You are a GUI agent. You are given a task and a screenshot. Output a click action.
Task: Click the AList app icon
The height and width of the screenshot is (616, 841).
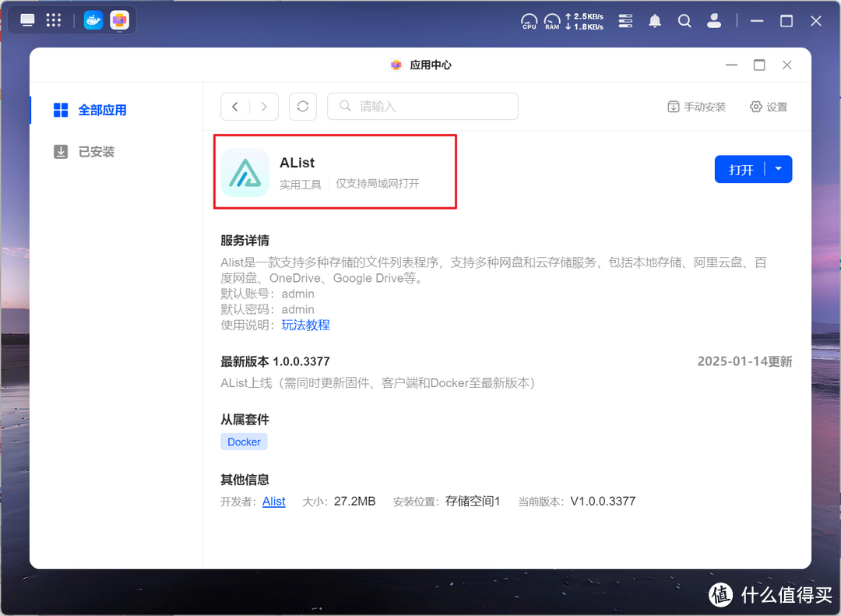point(245,171)
